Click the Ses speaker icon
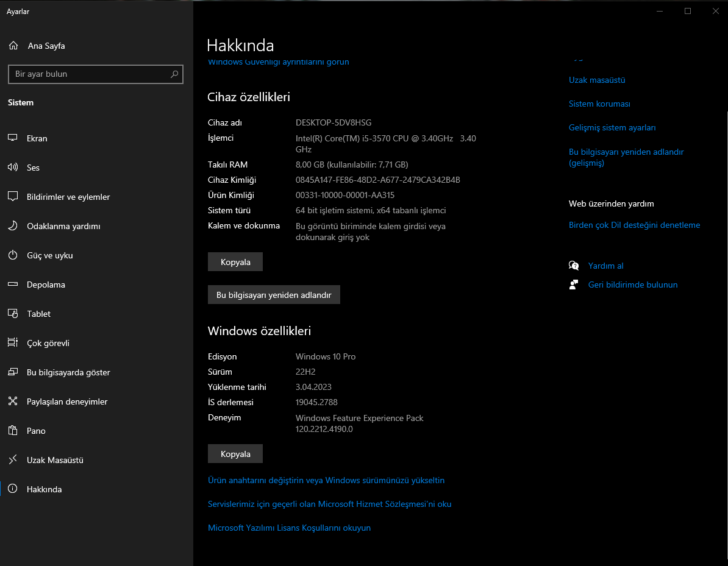This screenshot has width=728, height=566. [13, 168]
